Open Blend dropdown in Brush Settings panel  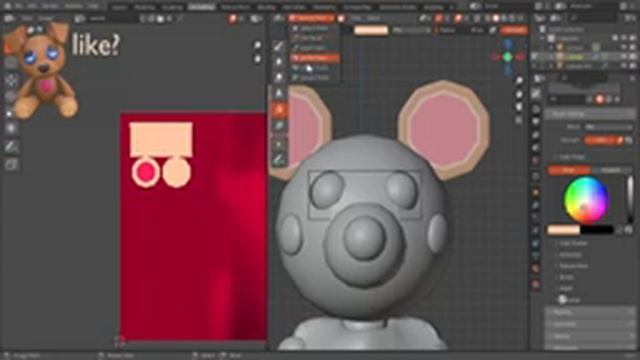608,127
